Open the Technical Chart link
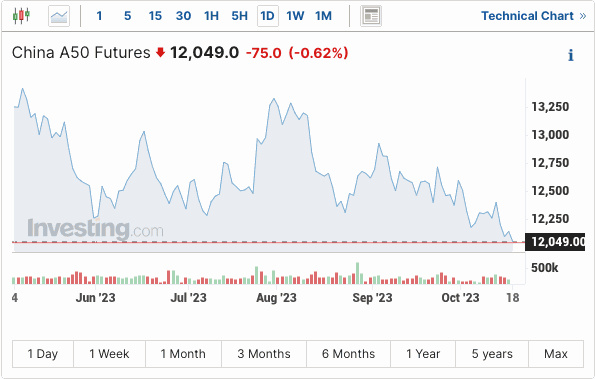Screen dimensions: 595x379 pos(534,16)
